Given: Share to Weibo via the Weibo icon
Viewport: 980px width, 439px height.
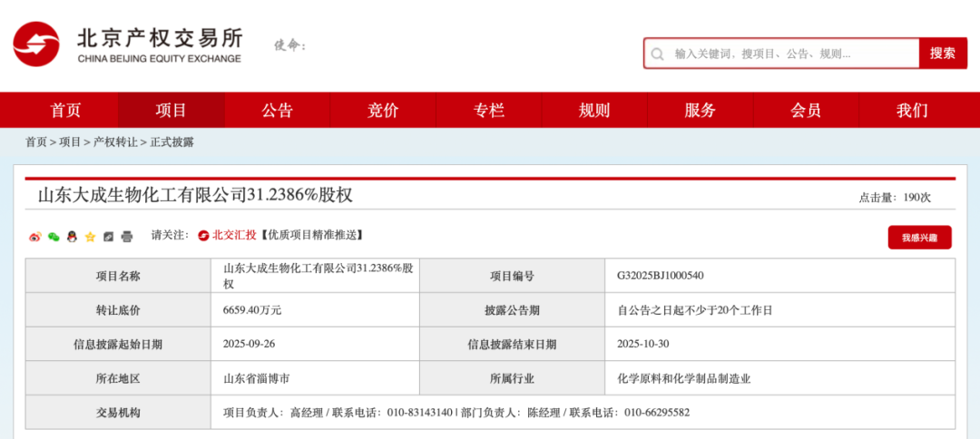Looking at the screenshot, I should point(35,237).
